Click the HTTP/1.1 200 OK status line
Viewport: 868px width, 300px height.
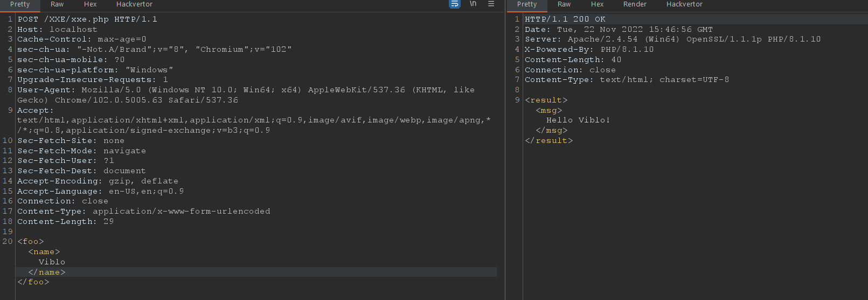[565, 19]
